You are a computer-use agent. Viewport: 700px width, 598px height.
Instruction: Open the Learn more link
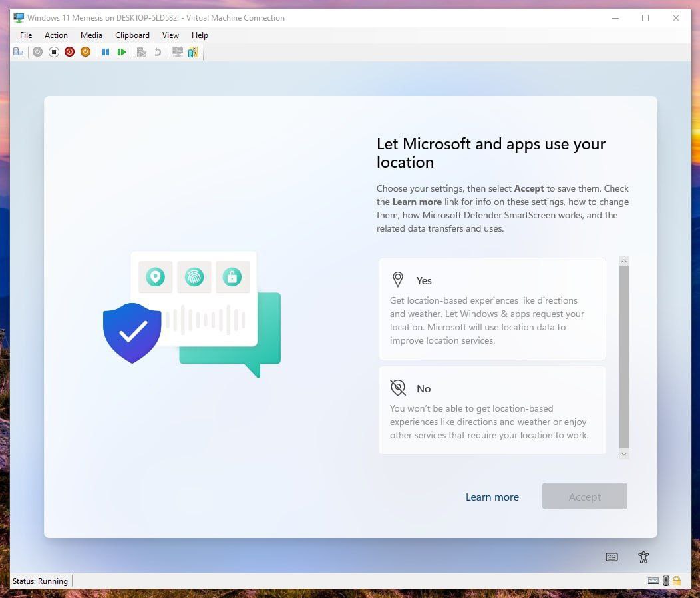(x=492, y=497)
